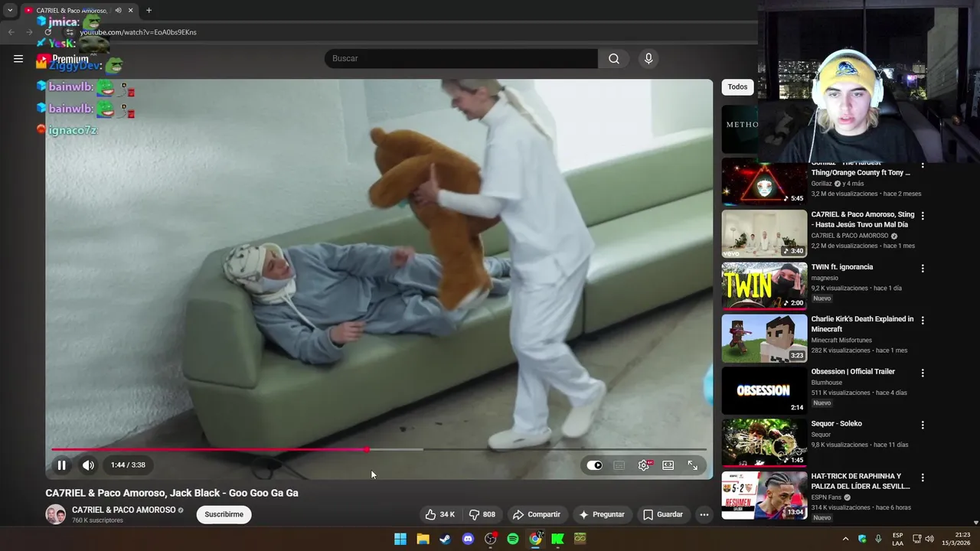Open the system tray microphone icon
The height and width of the screenshot is (551, 980).
coord(878,539)
